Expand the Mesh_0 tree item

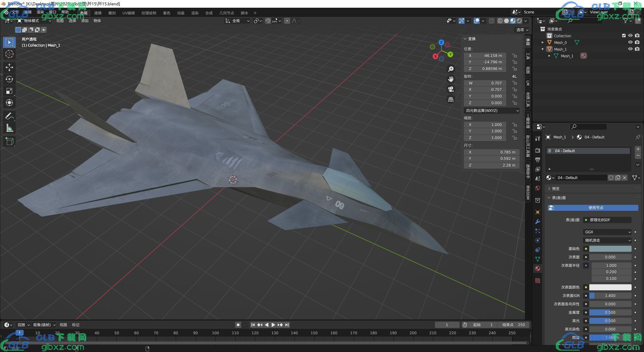pyautogui.click(x=543, y=43)
